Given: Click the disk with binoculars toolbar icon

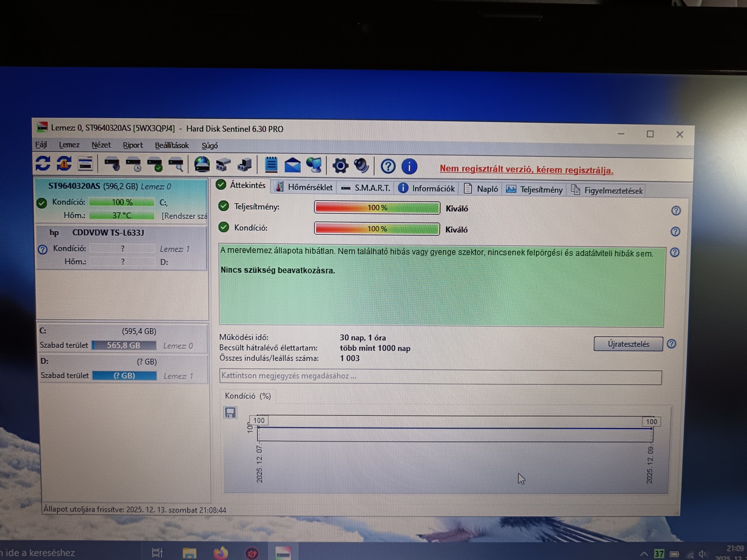Looking at the screenshot, I should [x=223, y=165].
